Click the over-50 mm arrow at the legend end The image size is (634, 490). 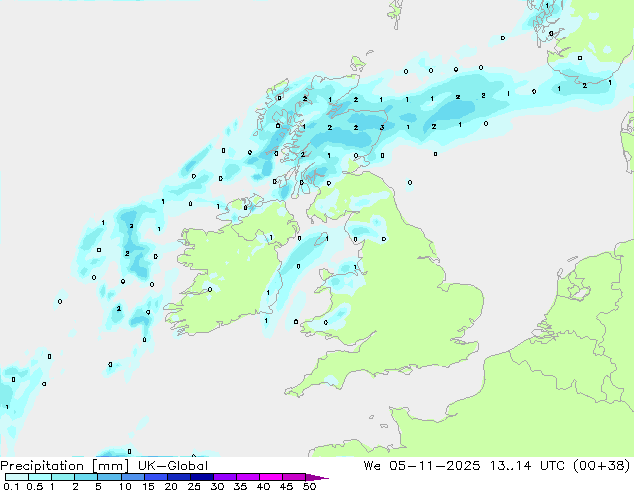[317, 477]
